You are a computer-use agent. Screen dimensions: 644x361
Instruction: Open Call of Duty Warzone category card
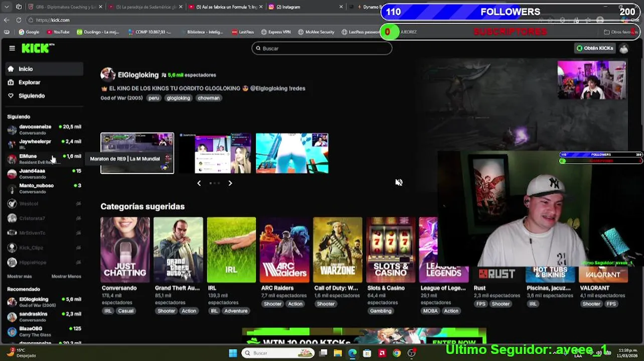coord(338,250)
